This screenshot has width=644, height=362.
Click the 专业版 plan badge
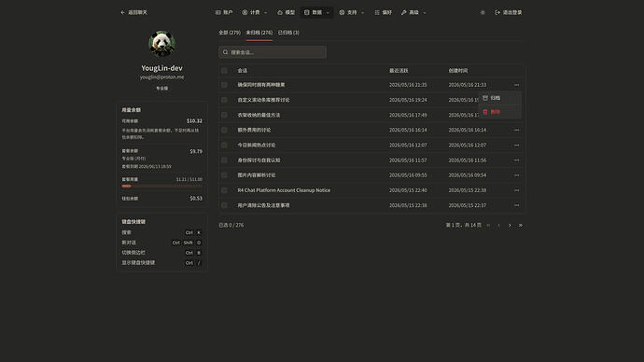tap(161, 89)
